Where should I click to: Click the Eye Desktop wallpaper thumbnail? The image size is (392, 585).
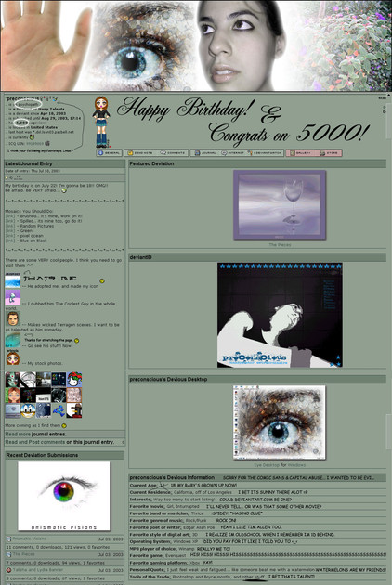[280, 422]
